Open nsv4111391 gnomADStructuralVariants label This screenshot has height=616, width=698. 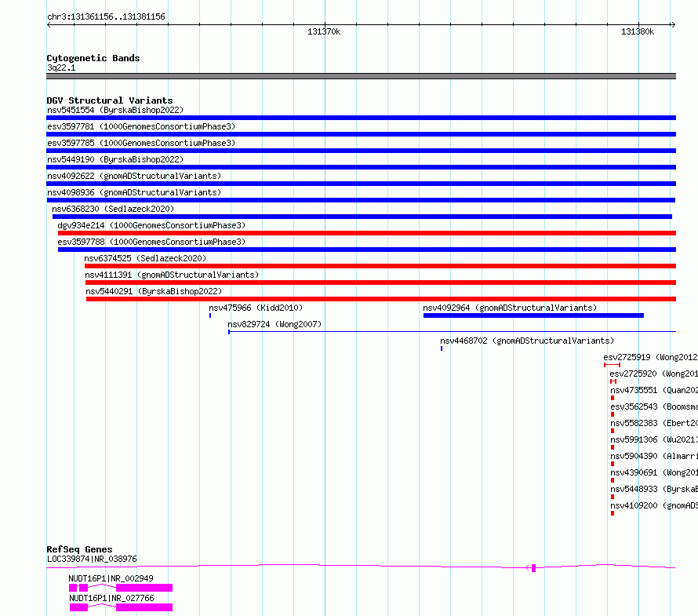(x=172, y=275)
